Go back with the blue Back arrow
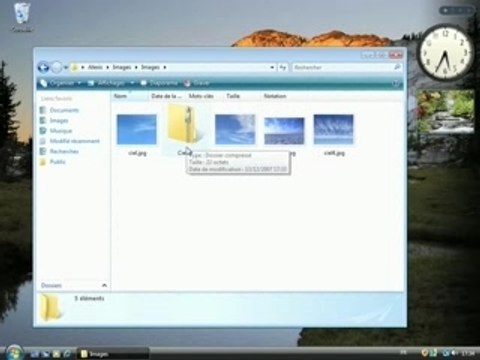Screen dimensions: 480x360 43,68
